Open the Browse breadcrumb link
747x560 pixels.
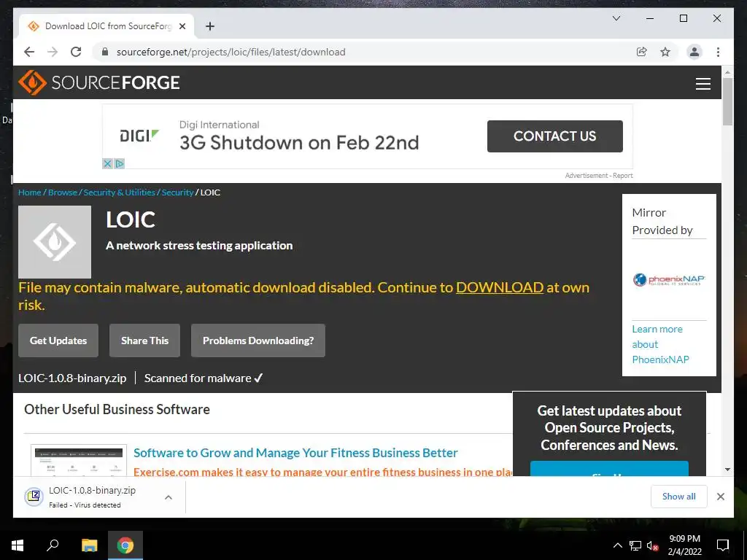pyautogui.click(x=63, y=192)
